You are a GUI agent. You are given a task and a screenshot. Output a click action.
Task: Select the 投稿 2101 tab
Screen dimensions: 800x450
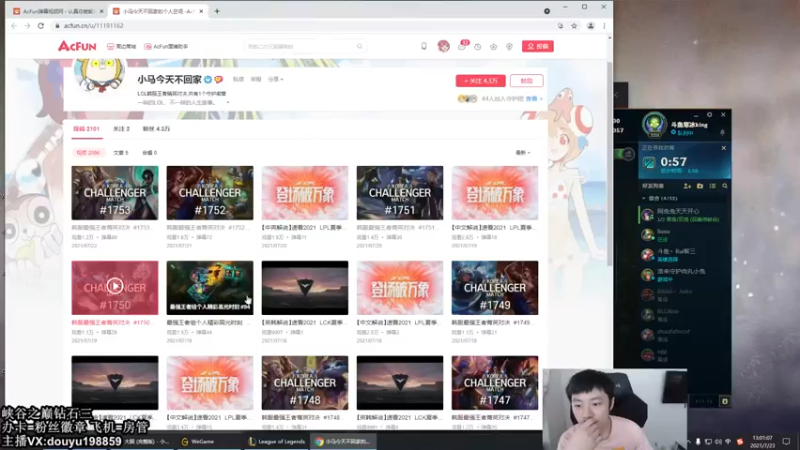[86, 129]
